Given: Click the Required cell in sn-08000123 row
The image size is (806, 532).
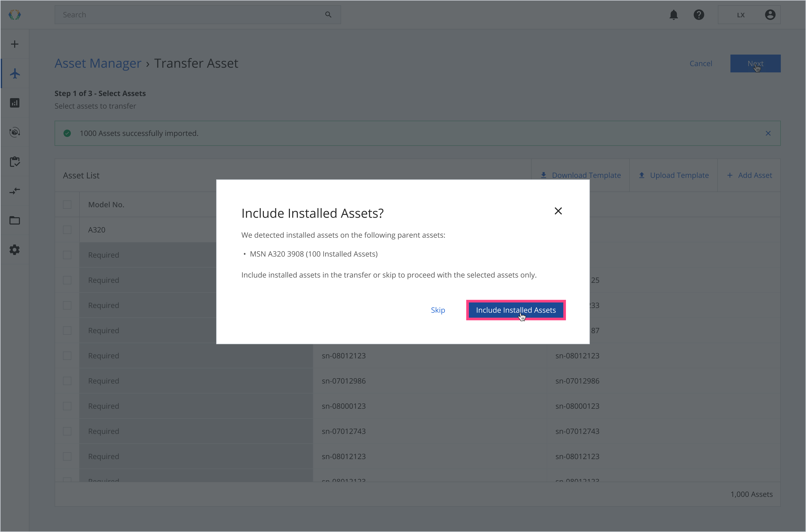Looking at the screenshot, I should click(196, 406).
